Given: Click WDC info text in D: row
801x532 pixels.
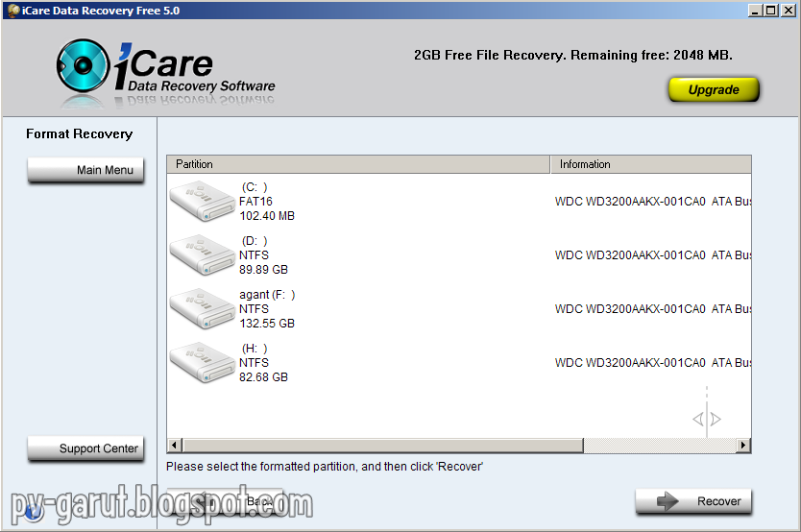Looking at the screenshot, I should point(653,255).
